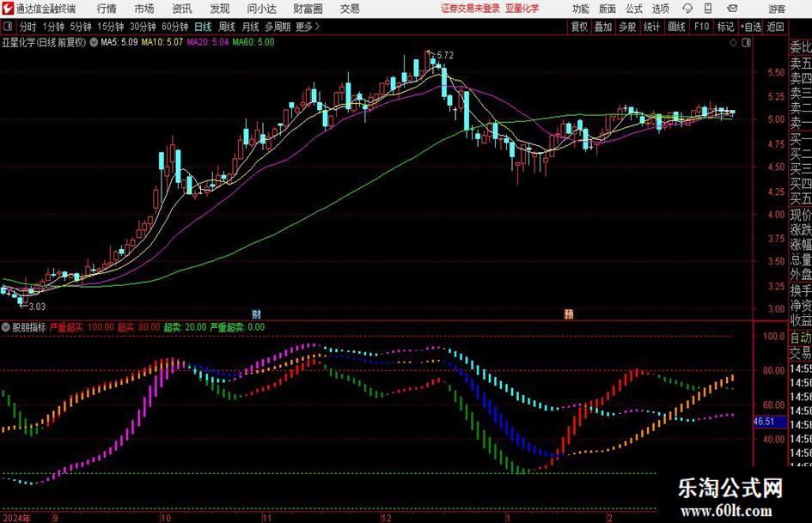812x523 pixels.
Task: Click the MA5: 5.09 indicator label
Action: click(x=119, y=42)
